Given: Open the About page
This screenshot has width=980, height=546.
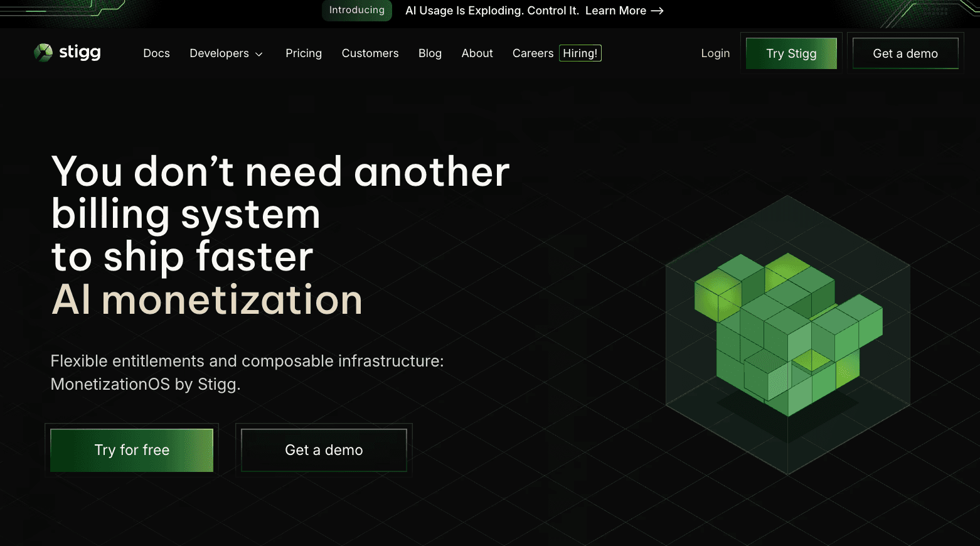Looking at the screenshot, I should tap(477, 53).
